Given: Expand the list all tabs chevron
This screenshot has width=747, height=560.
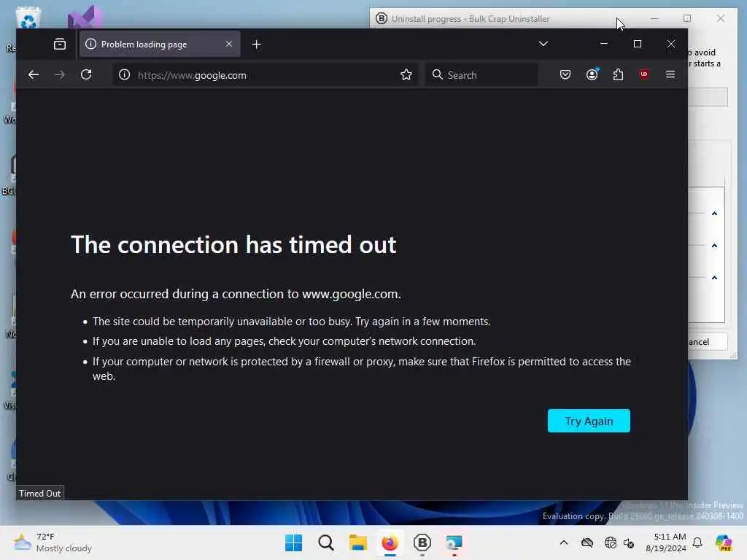Looking at the screenshot, I should [x=543, y=44].
